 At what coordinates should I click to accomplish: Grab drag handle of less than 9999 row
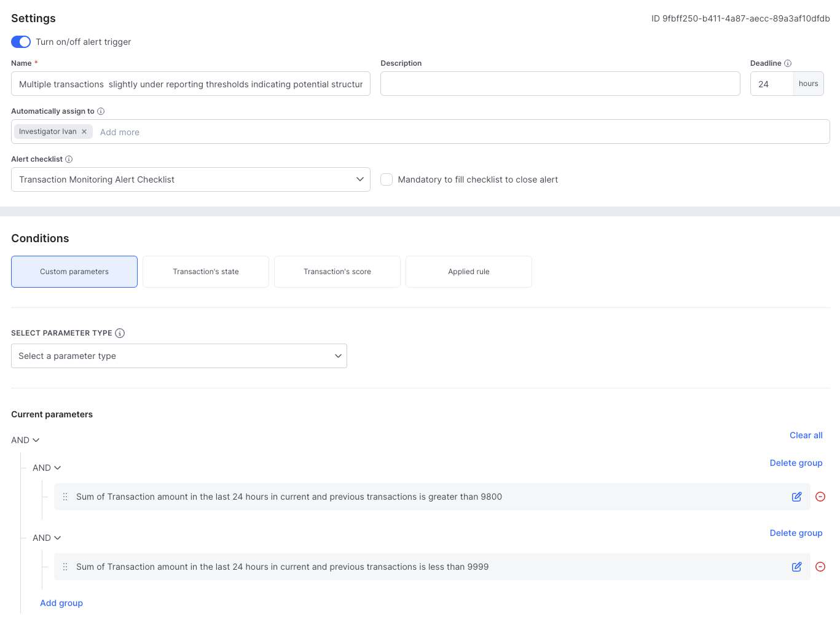pos(65,567)
